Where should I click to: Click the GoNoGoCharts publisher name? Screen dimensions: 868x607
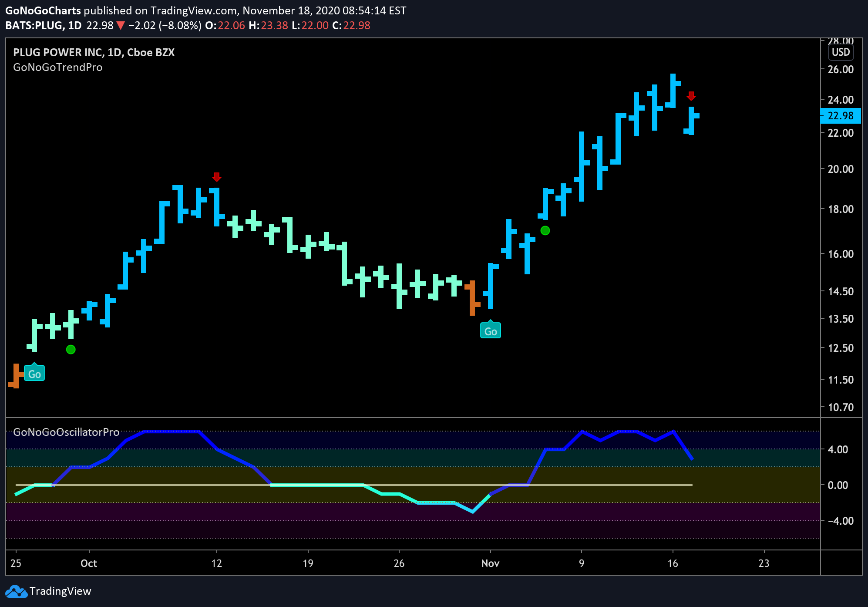pyautogui.click(x=43, y=11)
